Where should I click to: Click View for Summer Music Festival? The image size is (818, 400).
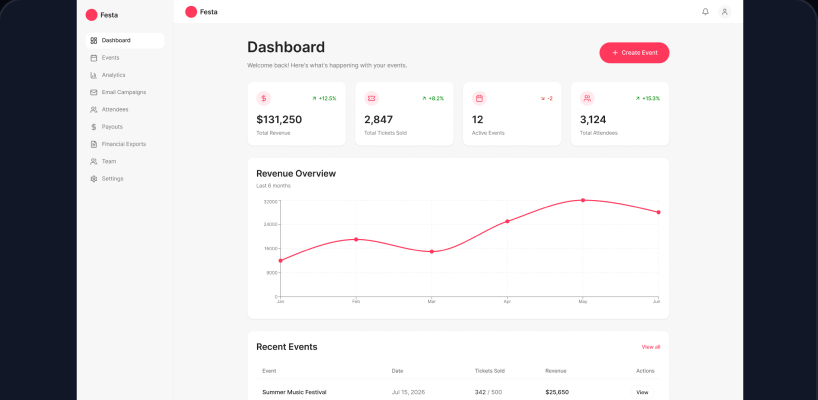pyautogui.click(x=642, y=392)
